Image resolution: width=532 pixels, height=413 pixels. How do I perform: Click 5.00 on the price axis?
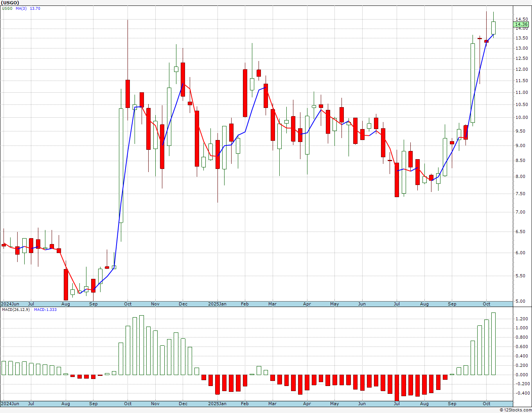(521, 302)
